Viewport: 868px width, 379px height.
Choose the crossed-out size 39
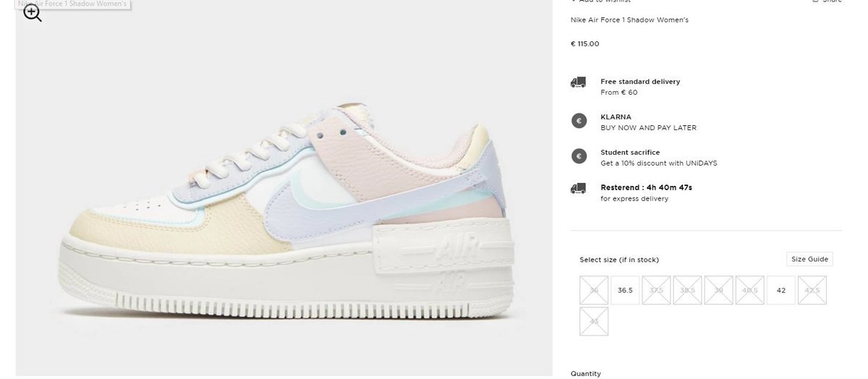718,290
